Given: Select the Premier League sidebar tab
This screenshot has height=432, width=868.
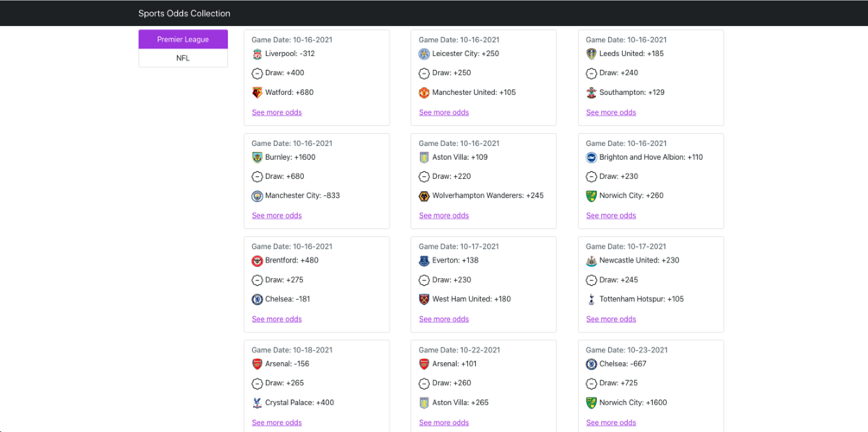Looking at the screenshot, I should point(183,40).
